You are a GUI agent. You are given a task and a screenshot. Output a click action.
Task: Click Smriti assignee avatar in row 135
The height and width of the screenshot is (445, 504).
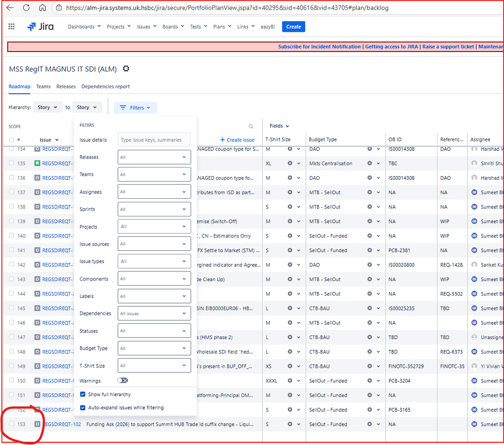474,163
